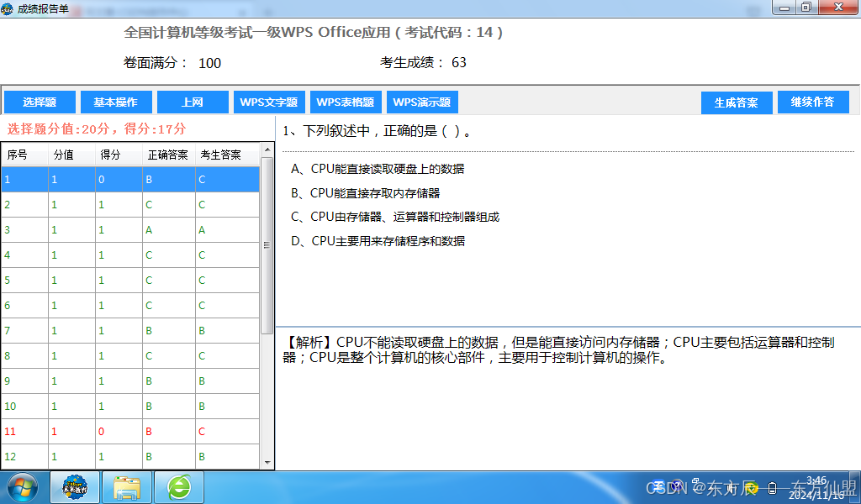Open the exam software taskbar icon
The image size is (861, 504).
[x=75, y=487]
